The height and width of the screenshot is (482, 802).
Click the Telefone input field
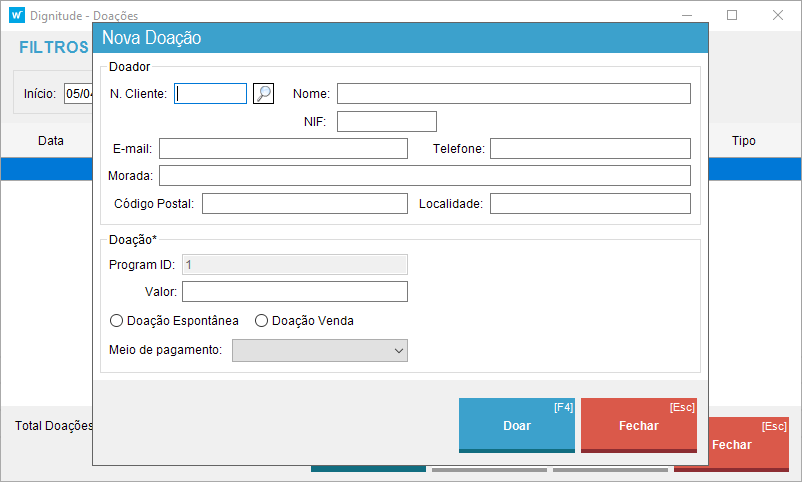click(x=590, y=149)
